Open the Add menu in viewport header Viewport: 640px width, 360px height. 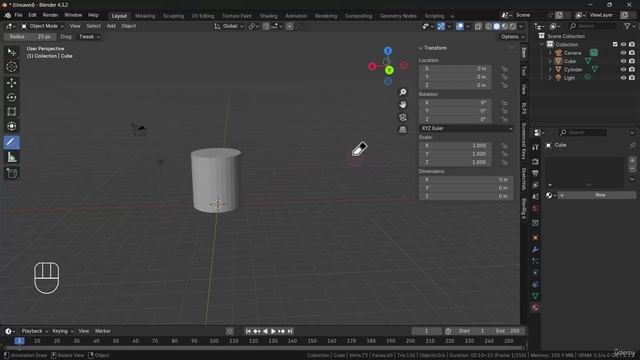pyautogui.click(x=111, y=26)
